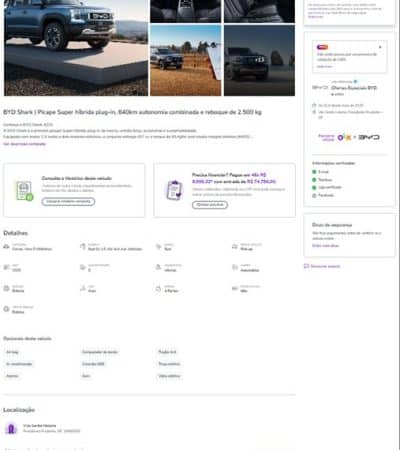Click the green Telefone verified indicator
Screen dimensions: 400x450
314,180
